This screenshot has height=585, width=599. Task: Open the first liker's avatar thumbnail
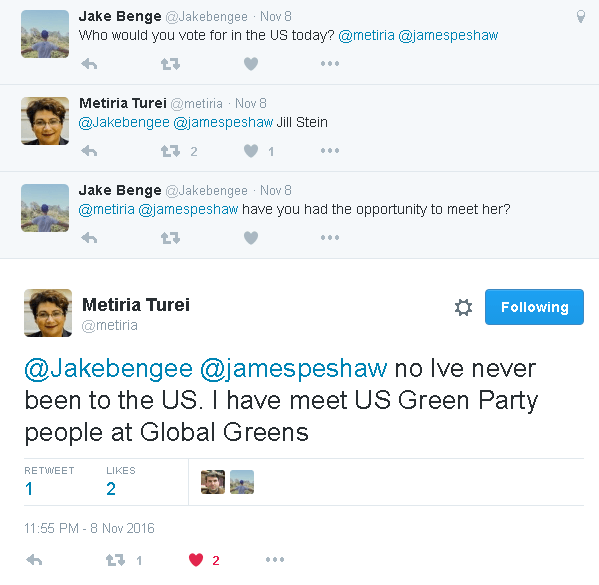point(213,482)
